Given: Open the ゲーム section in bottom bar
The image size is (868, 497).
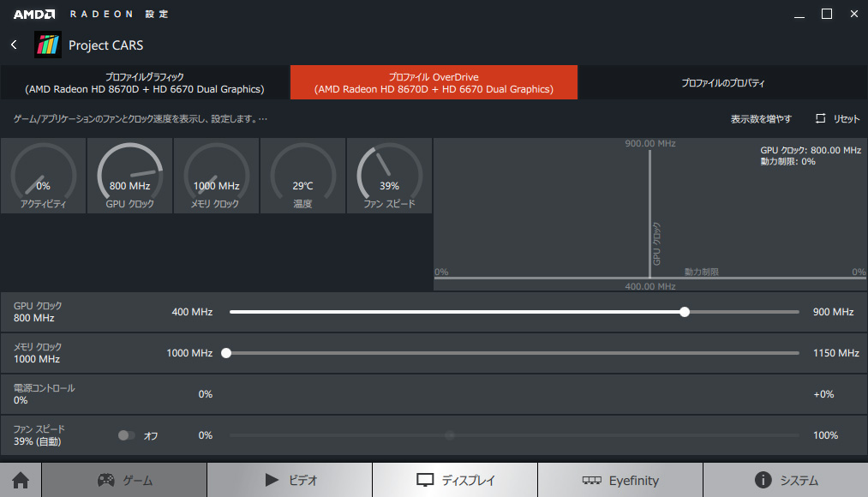Looking at the screenshot, I should 124,480.
